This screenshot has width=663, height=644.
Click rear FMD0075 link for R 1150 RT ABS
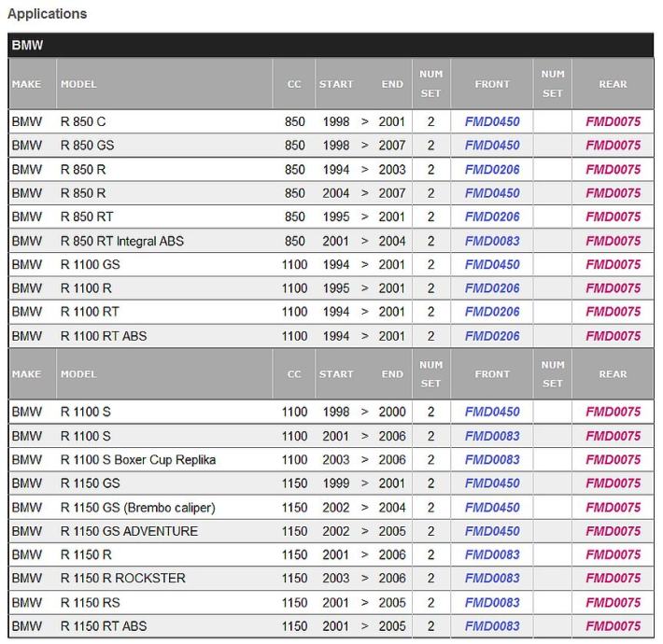tap(613, 626)
